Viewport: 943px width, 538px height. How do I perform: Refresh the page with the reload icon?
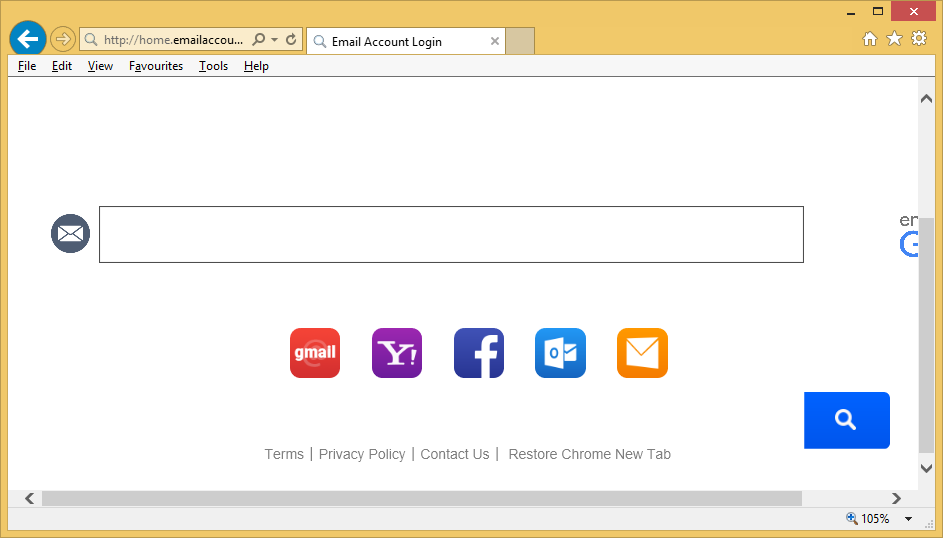(291, 40)
